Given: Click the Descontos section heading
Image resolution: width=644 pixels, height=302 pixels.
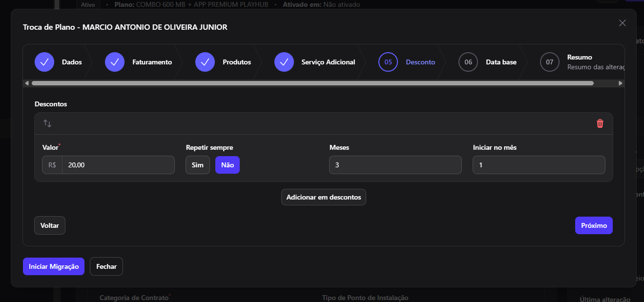Looking at the screenshot, I should (51, 104).
